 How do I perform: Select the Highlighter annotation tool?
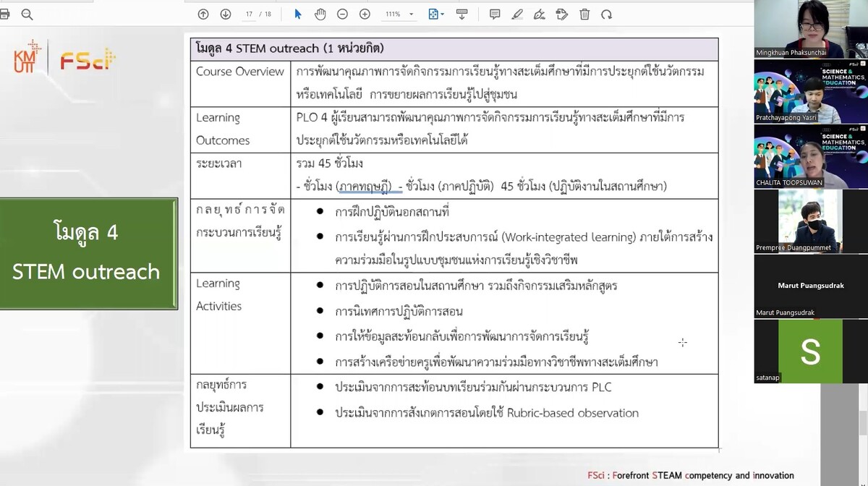pyautogui.click(x=517, y=14)
